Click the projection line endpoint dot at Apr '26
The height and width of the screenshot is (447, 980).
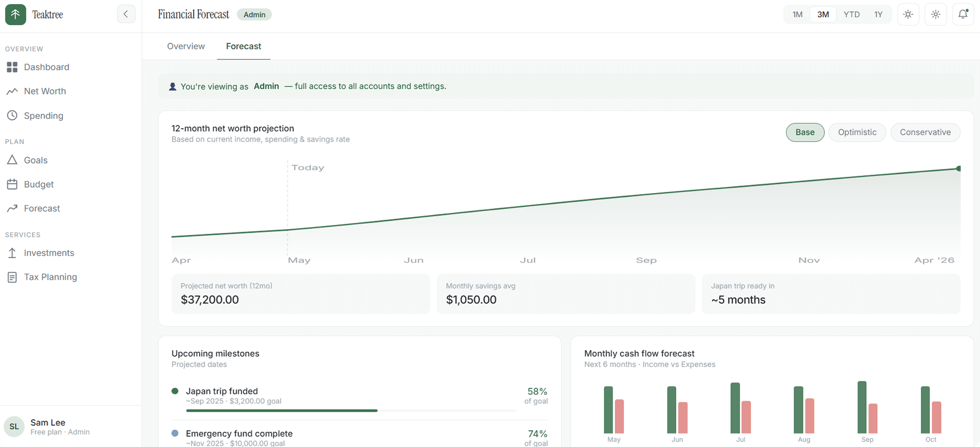(958, 169)
